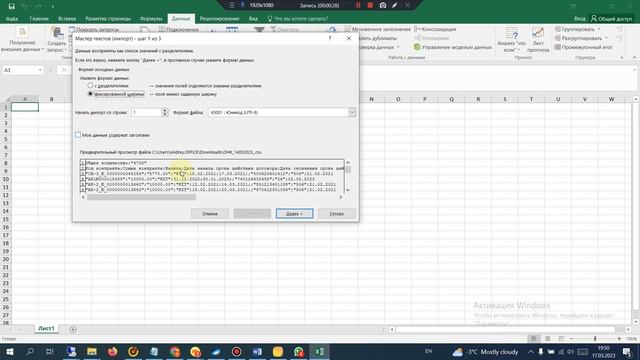
Task: Collapse the ribbon with chevron arrow
Action: pyautogui.click(x=634, y=58)
